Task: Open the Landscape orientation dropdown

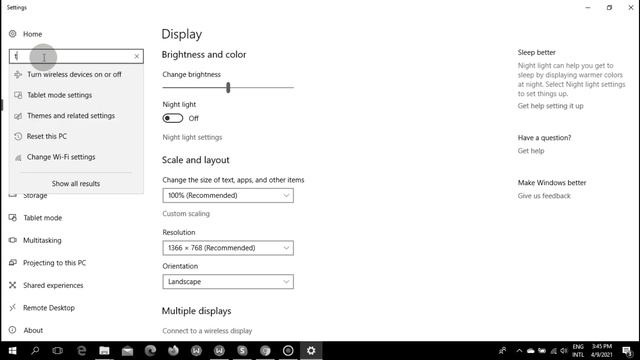Action: pyautogui.click(x=228, y=282)
